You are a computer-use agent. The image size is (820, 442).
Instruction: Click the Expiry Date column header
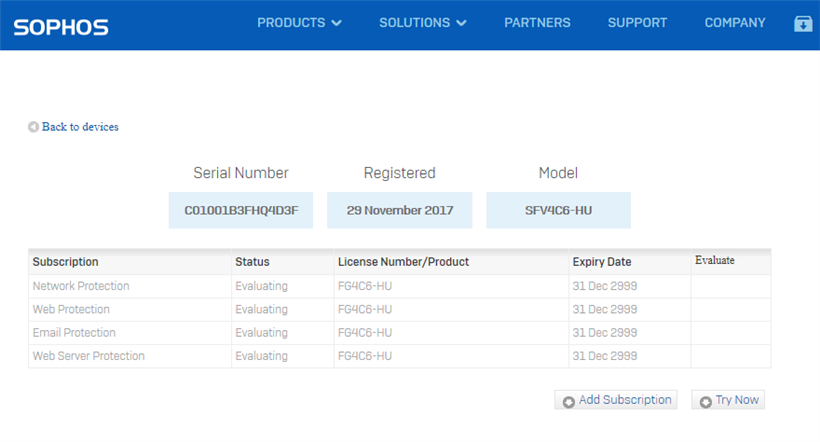coord(602,262)
